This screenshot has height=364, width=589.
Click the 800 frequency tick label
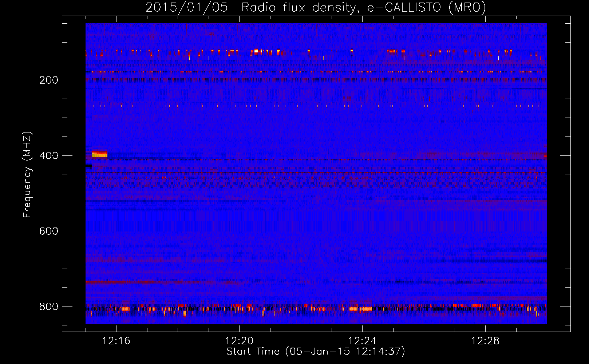pyautogui.click(x=49, y=307)
